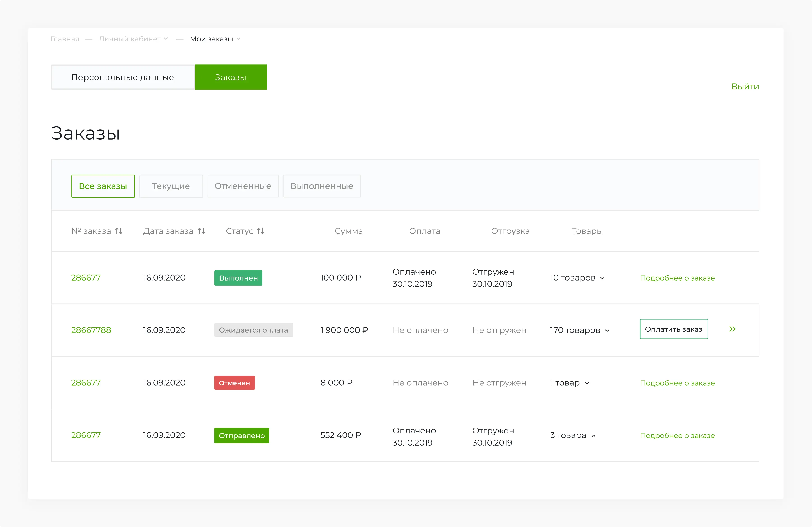Viewport: 812px width, 527px height.
Task: Expand the 1 товар list
Action: coord(587,383)
